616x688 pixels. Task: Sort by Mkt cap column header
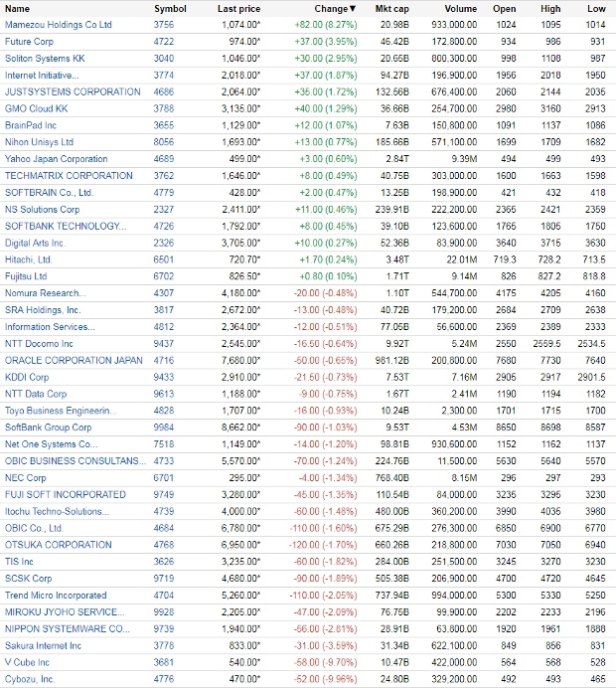tap(392, 9)
